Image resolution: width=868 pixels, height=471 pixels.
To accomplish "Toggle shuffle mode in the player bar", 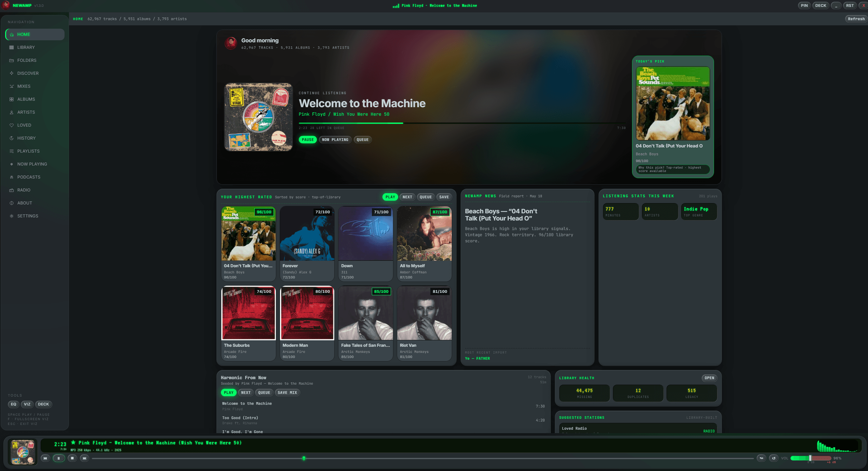I will [x=761, y=458].
